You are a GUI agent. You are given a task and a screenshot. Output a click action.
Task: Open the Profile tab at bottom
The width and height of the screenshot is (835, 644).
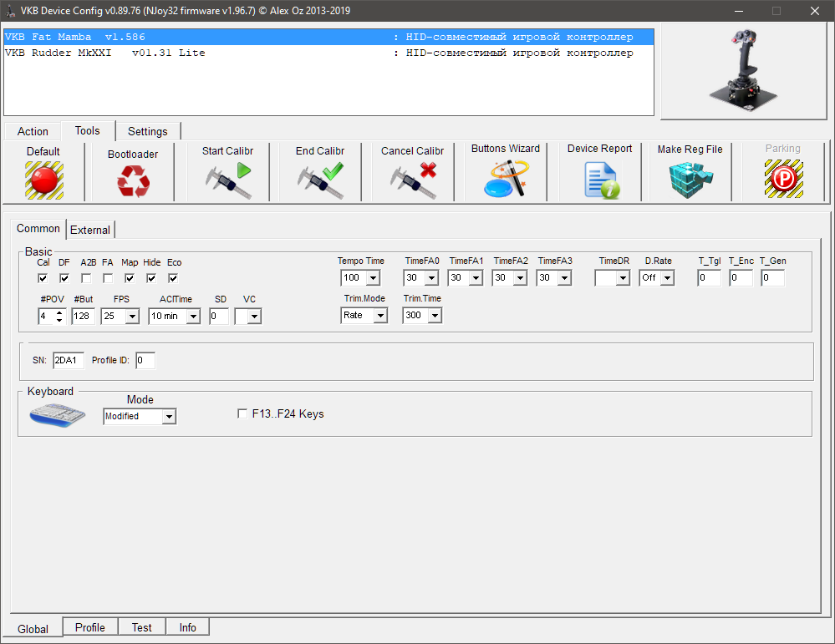tap(89, 627)
